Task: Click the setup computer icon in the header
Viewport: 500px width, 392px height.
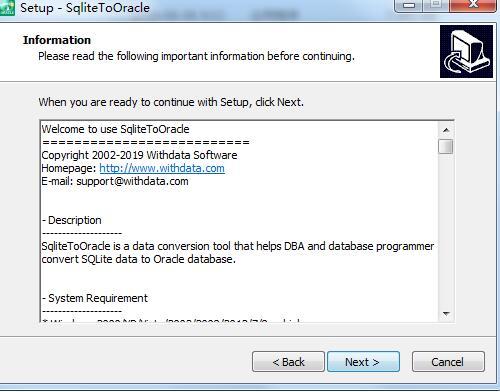Action: coord(466,51)
